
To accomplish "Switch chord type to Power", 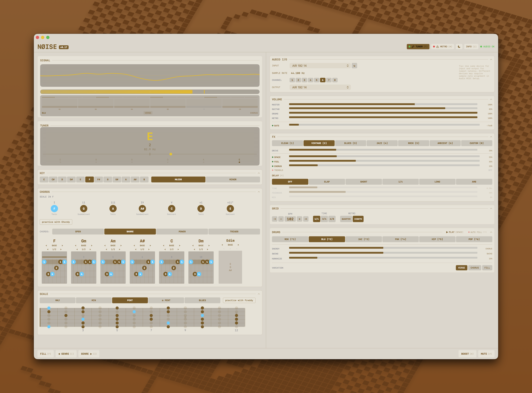I will (x=182, y=231).
